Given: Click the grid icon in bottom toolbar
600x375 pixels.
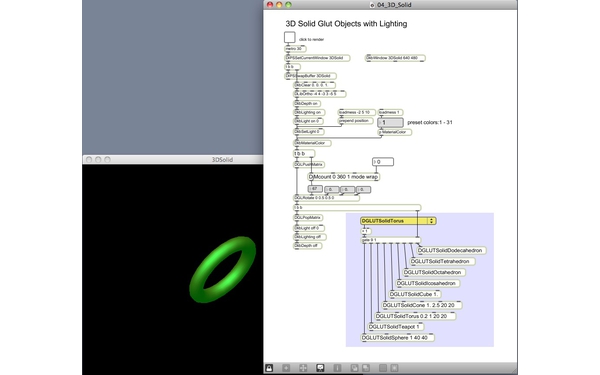Looking at the screenshot, I should 383,368.
